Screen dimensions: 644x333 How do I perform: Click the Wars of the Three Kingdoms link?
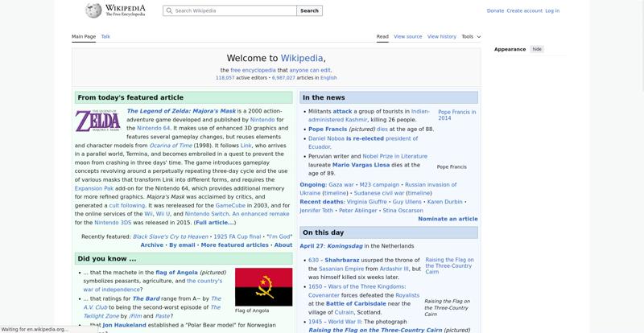366,286
